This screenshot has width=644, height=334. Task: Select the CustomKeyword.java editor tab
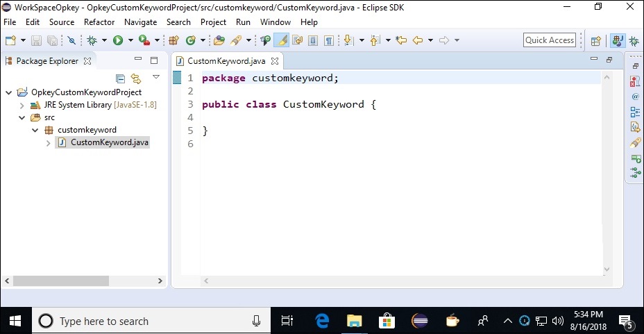click(226, 61)
